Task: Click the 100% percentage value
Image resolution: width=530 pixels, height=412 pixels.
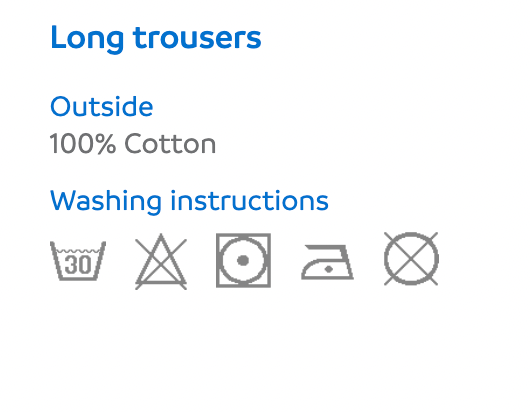Action: pos(83,144)
